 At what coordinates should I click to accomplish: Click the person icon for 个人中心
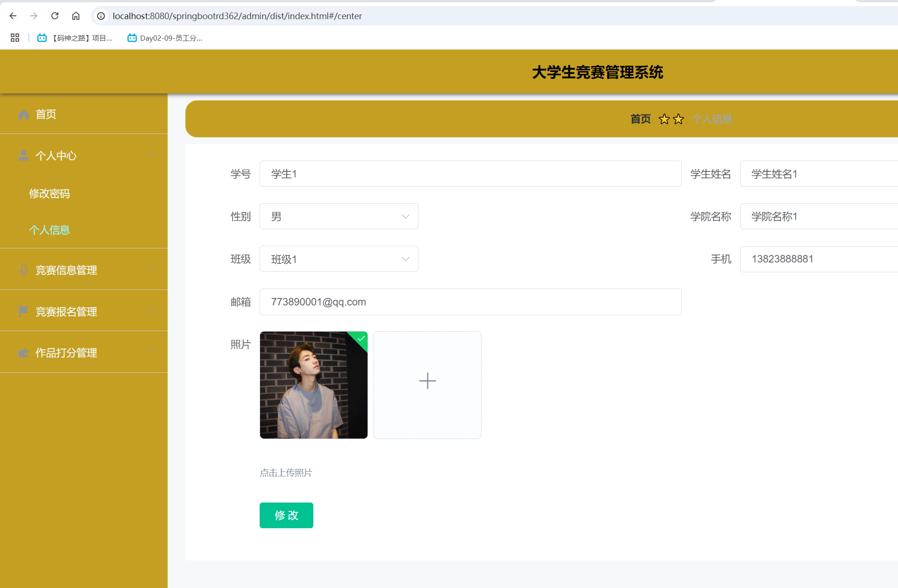tap(23, 156)
